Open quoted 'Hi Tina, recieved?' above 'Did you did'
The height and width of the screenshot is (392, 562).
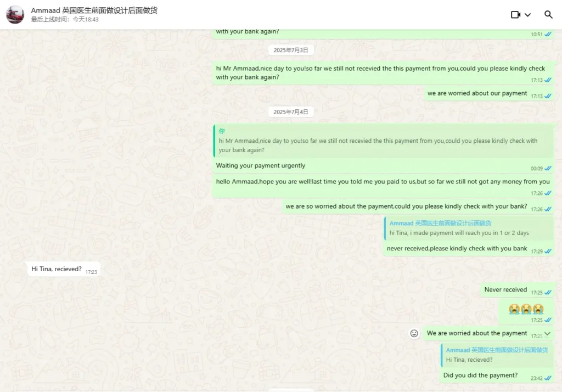pos(497,355)
